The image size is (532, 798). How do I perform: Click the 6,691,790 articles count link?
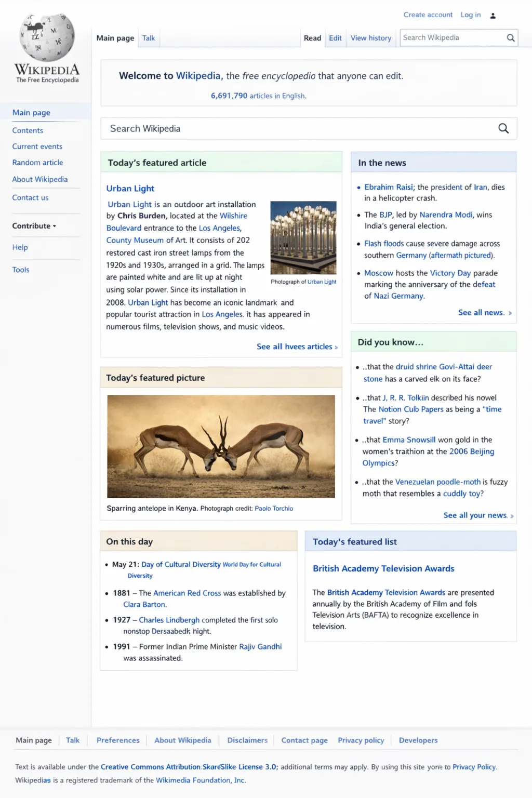(x=258, y=96)
